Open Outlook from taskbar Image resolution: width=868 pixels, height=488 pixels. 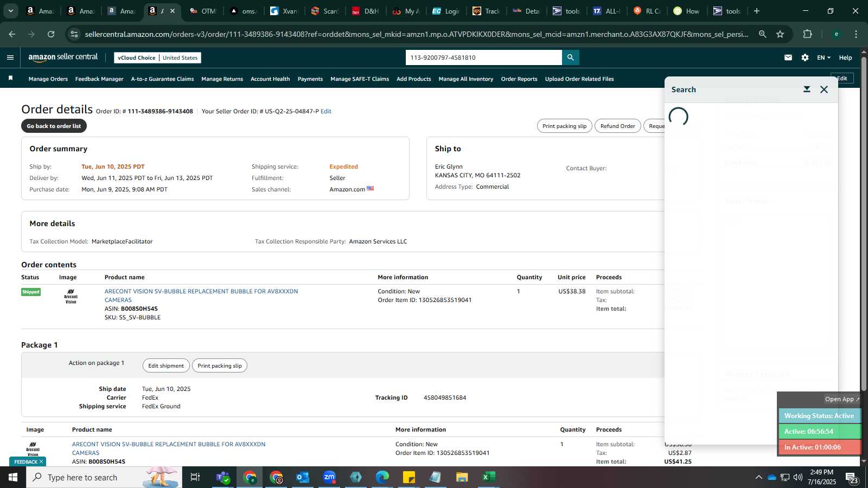point(303,477)
